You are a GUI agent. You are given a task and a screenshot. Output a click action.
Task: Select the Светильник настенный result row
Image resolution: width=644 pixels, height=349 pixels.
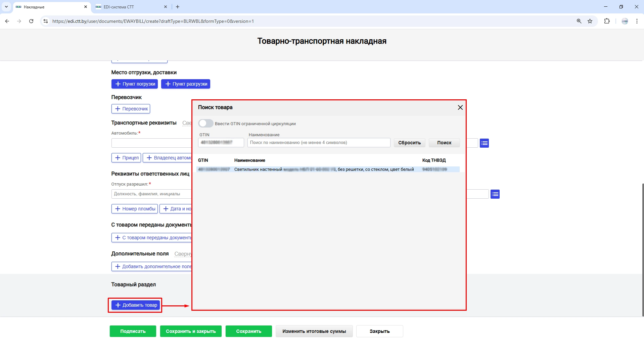(328, 169)
